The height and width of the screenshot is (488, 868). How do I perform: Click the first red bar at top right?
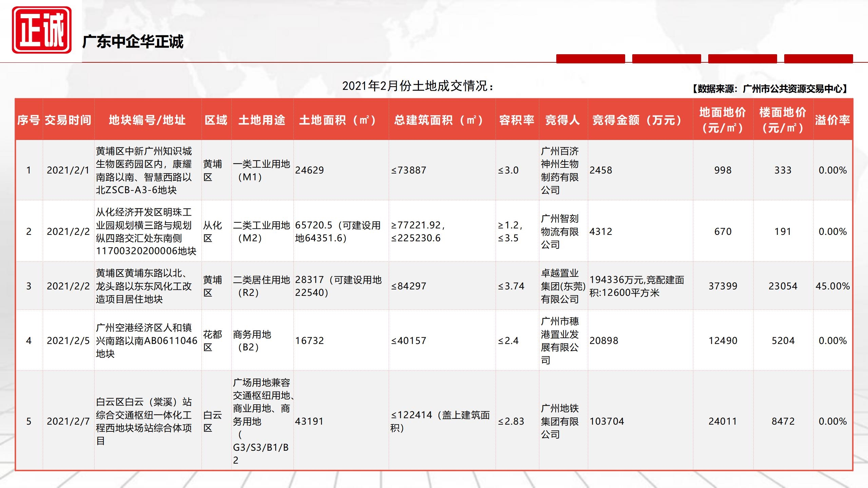(590, 59)
